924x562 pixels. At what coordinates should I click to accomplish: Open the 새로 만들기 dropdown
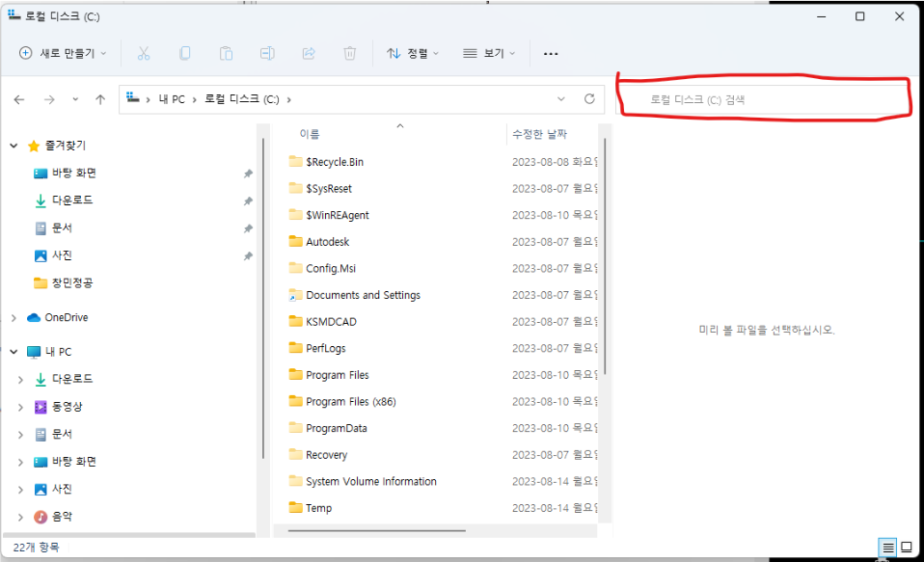[x=63, y=53]
